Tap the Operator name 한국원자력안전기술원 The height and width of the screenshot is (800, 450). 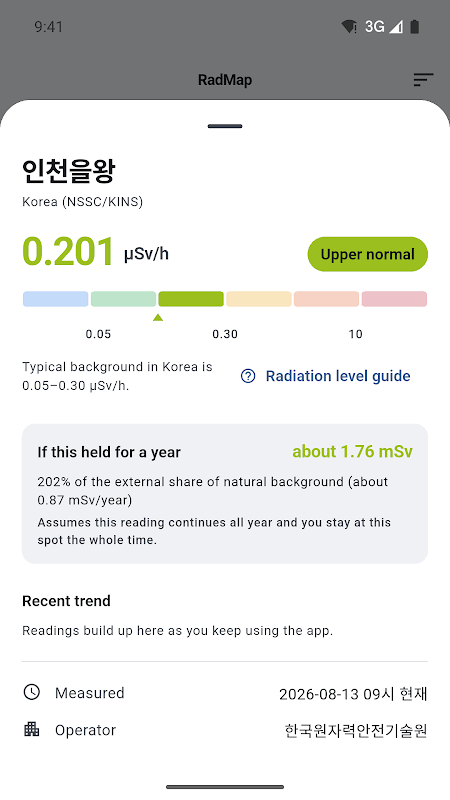[x=356, y=731]
